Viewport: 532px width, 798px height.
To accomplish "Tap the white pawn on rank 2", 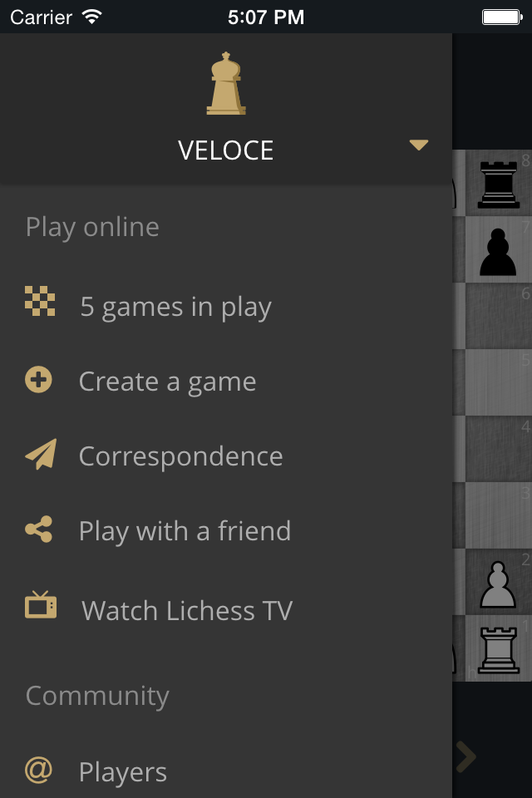I will tap(498, 584).
